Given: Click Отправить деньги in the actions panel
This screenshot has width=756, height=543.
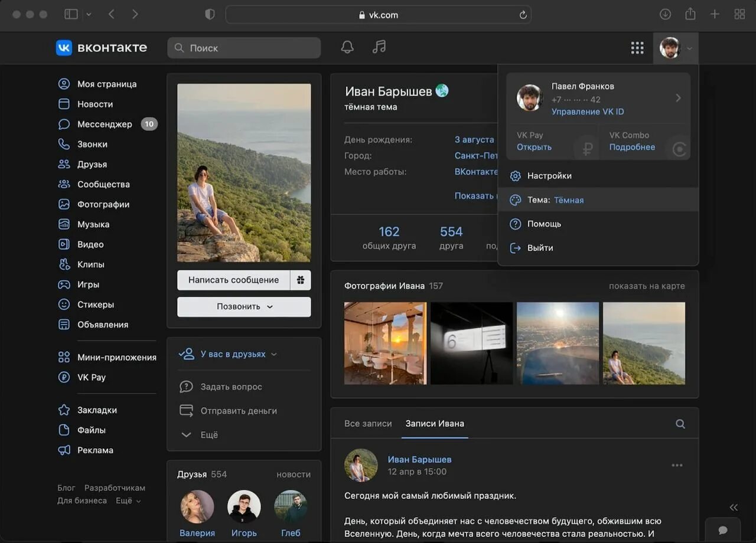Looking at the screenshot, I should coord(239,411).
